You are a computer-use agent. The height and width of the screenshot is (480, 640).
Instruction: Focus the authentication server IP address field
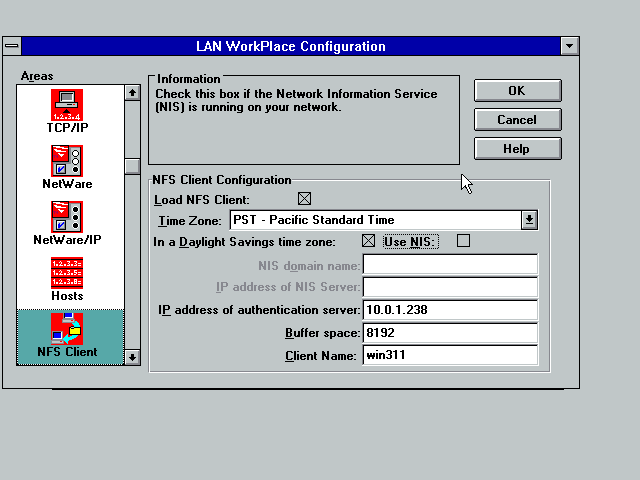point(450,309)
